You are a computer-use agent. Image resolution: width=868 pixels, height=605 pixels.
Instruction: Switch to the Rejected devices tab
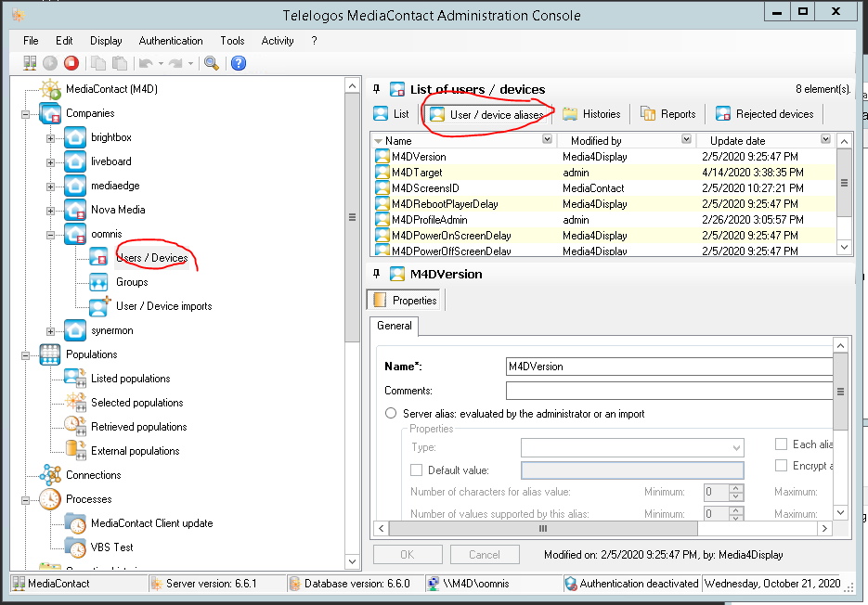(x=764, y=114)
